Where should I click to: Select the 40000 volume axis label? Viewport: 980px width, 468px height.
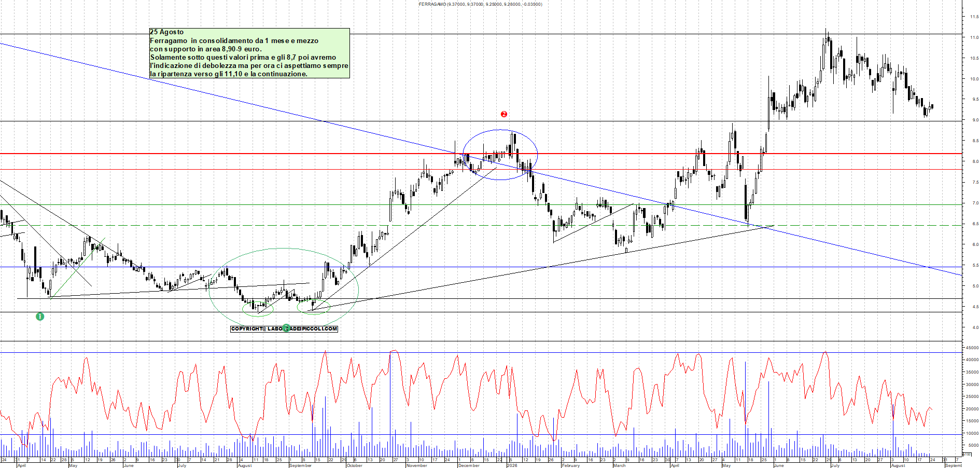(x=972, y=360)
